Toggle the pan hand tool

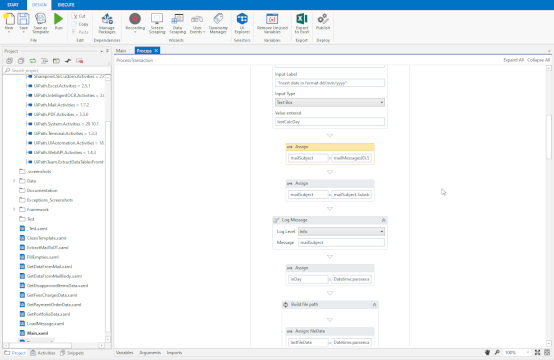487,353
